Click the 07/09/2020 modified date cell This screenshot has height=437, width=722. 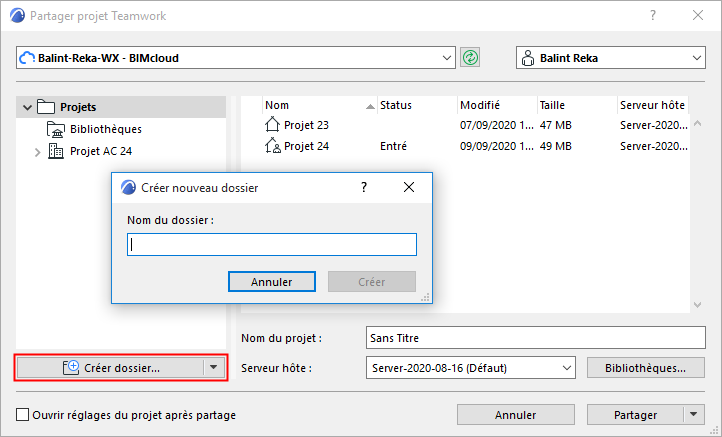coord(497,125)
